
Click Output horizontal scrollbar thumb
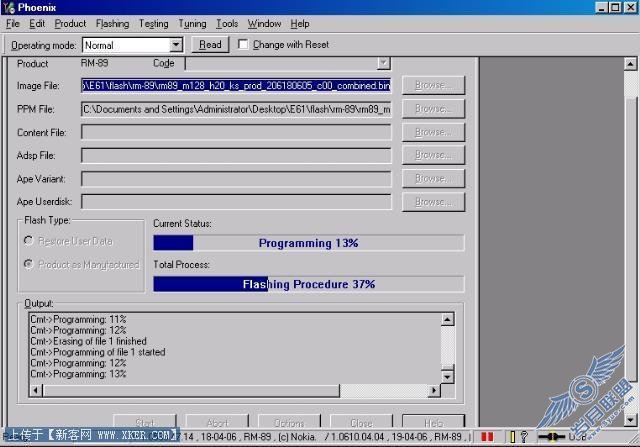(x=191, y=391)
